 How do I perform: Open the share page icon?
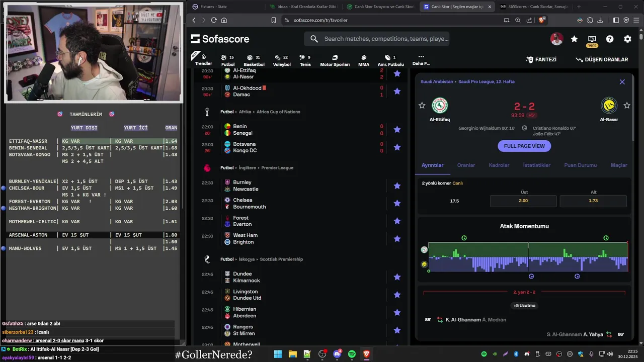click(x=529, y=20)
